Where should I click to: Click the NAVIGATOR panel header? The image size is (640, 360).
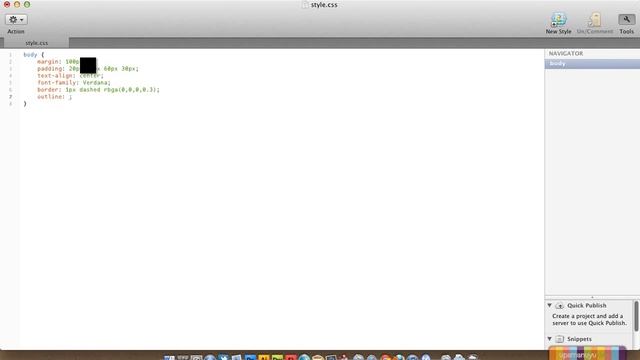pyautogui.click(x=566, y=53)
